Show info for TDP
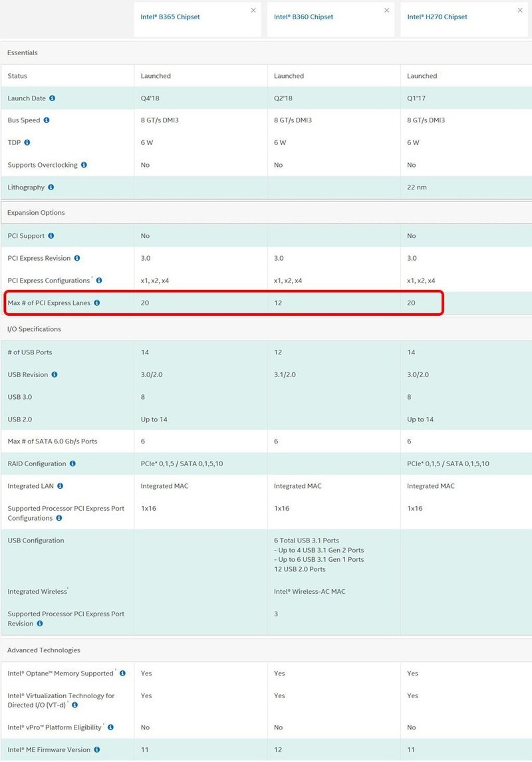Viewport: 532px width, 762px height. (x=27, y=142)
